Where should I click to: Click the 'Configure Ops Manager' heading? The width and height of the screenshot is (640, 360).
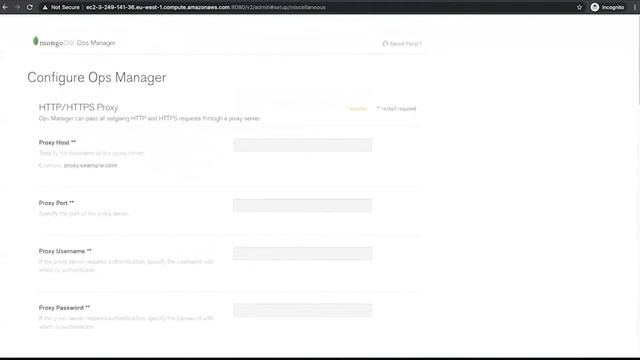(x=97, y=78)
